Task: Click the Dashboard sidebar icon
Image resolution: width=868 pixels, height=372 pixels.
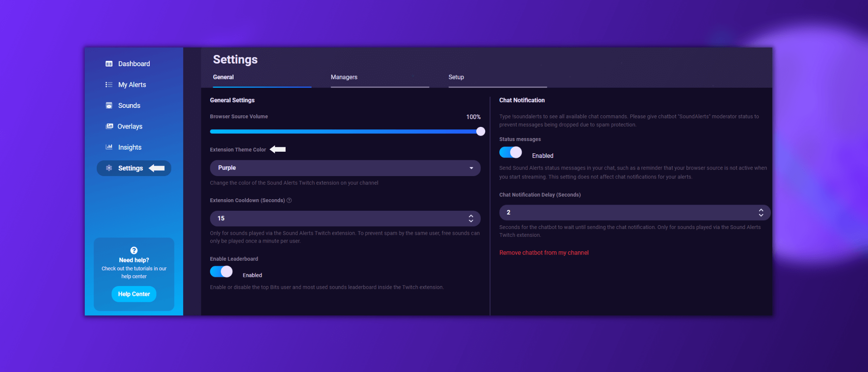Action: (x=109, y=64)
